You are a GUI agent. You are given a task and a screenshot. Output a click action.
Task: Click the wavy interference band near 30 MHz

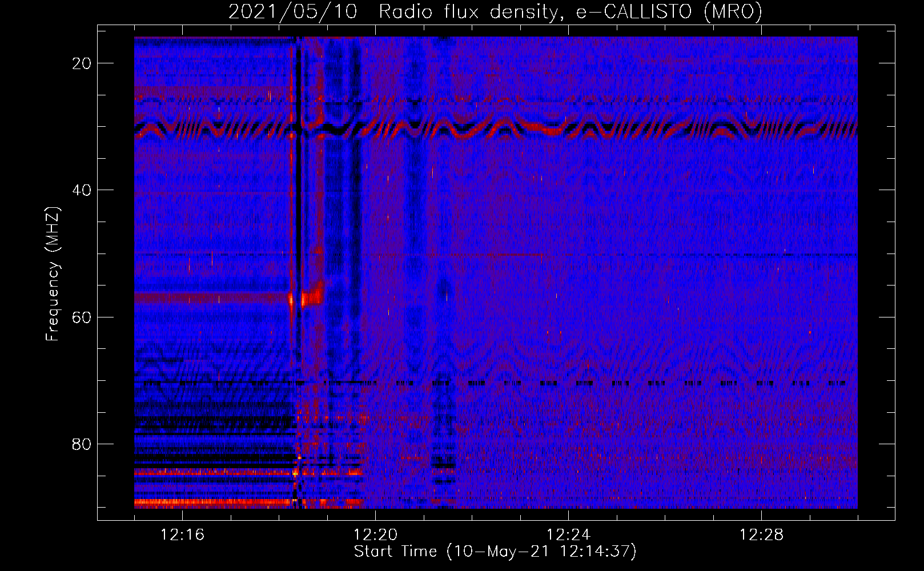pos(496,130)
